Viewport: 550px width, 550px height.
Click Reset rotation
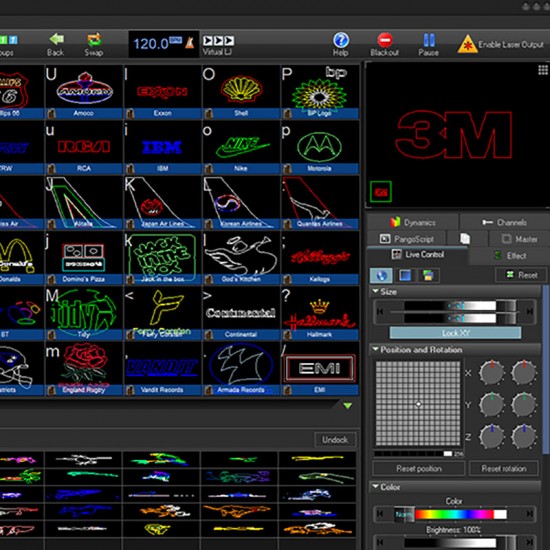504,468
